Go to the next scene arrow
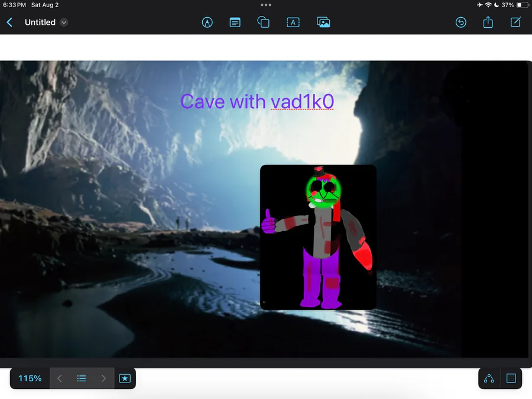Screen dimensions: 532x399 point(103,378)
